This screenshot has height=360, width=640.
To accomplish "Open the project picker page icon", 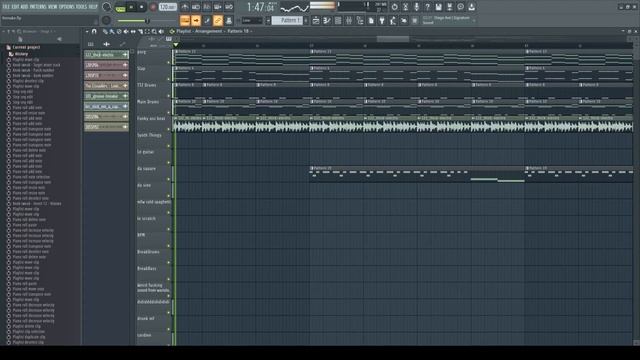I will (x=371, y=20).
